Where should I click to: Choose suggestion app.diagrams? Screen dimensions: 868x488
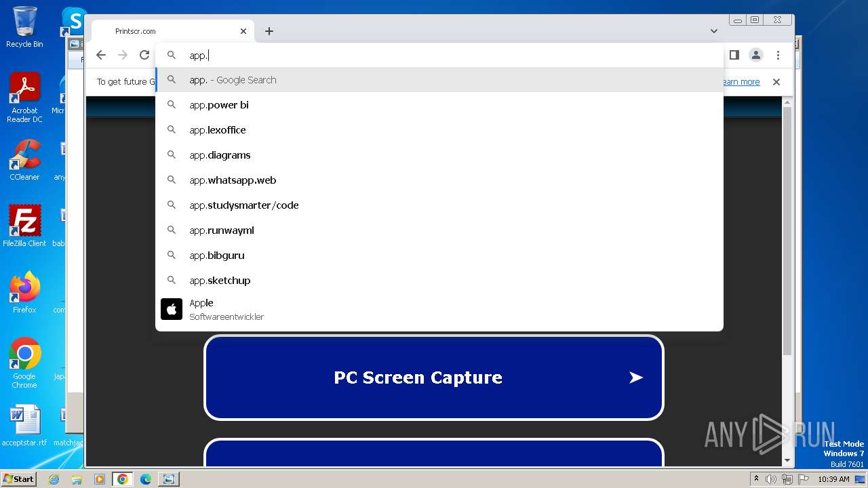point(439,155)
